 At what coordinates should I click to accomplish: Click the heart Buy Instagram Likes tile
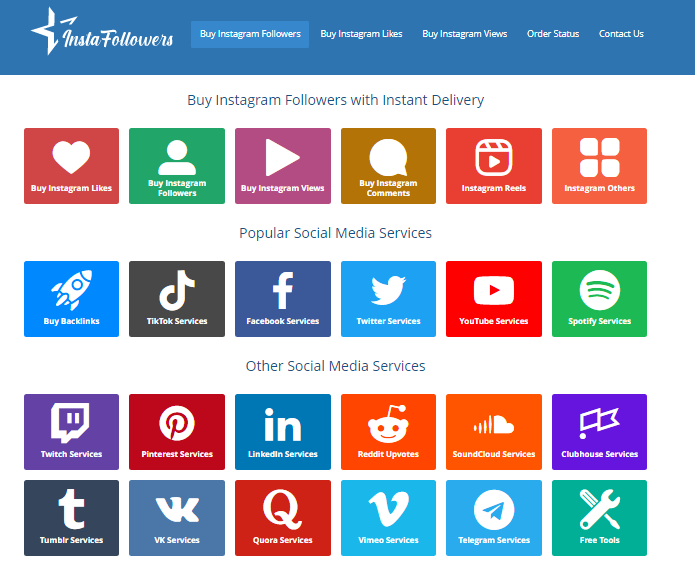(71, 166)
